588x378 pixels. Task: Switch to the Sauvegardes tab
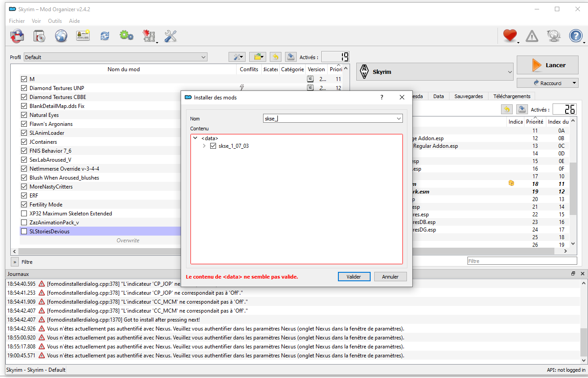coord(468,96)
